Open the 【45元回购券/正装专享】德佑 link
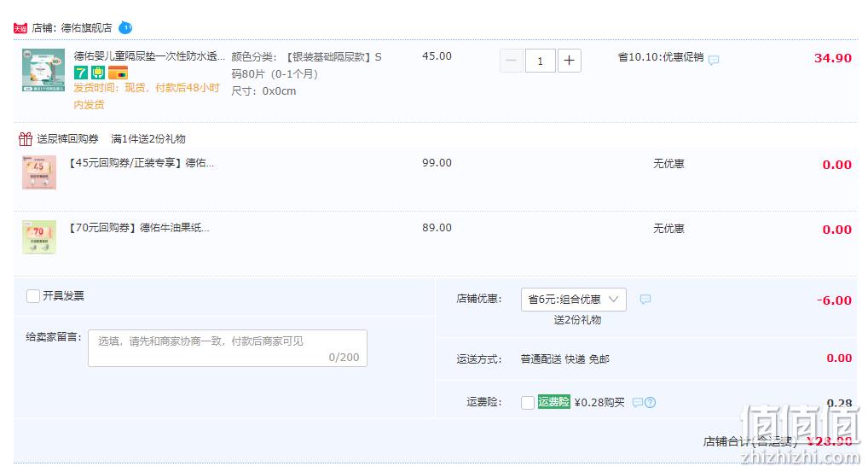The width and height of the screenshot is (868, 472). [x=140, y=163]
